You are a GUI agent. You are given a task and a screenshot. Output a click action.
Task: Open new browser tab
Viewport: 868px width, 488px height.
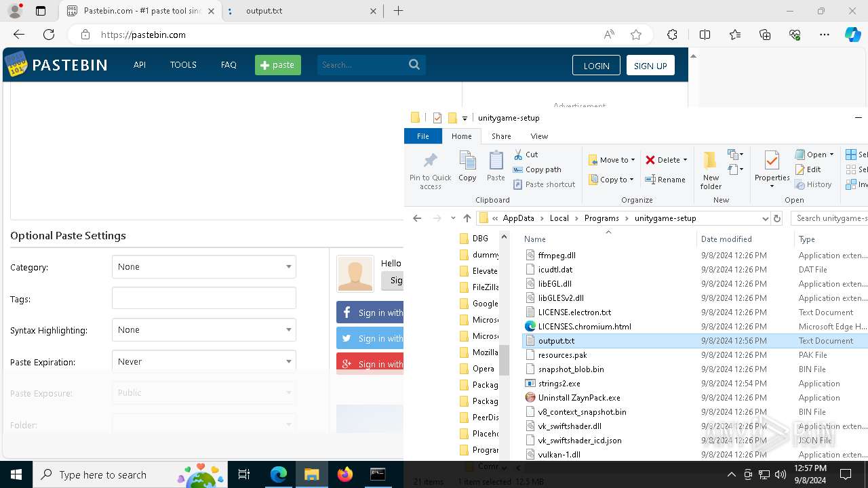tap(398, 11)
